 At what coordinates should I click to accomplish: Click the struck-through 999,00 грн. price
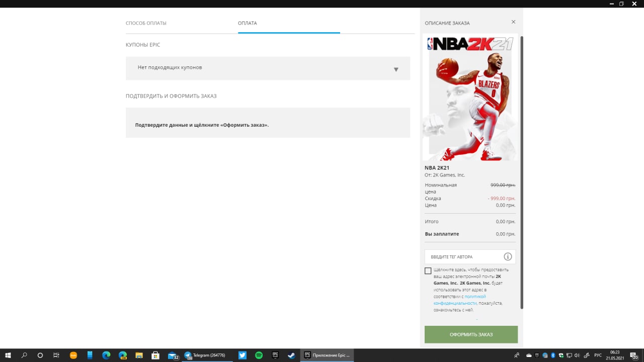503,185
